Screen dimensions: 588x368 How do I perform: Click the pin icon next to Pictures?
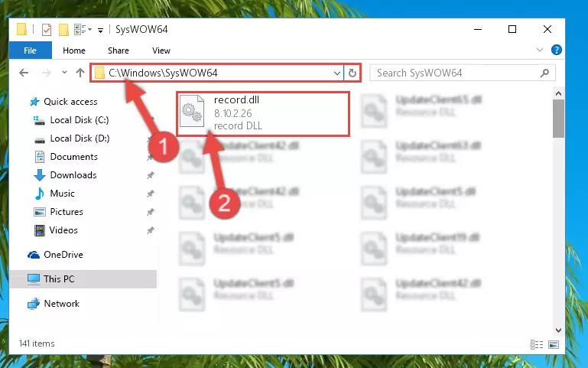[x=151, y=212]
